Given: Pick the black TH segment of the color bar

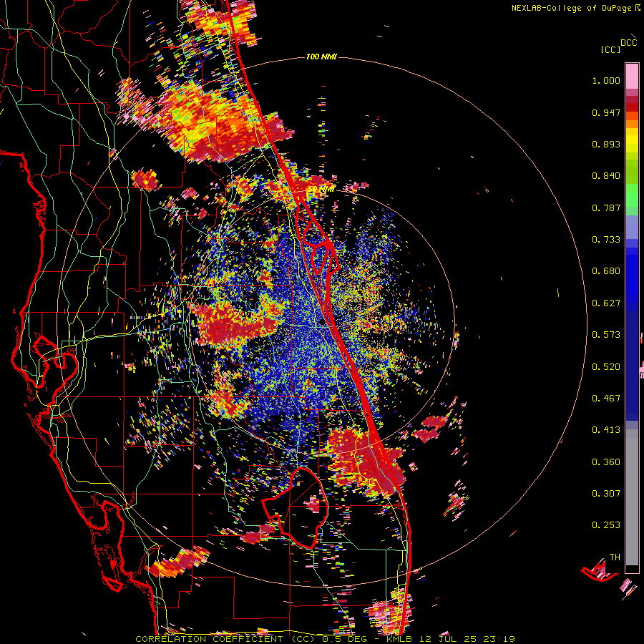Looking at the screenshot, I should coord(632,569).
